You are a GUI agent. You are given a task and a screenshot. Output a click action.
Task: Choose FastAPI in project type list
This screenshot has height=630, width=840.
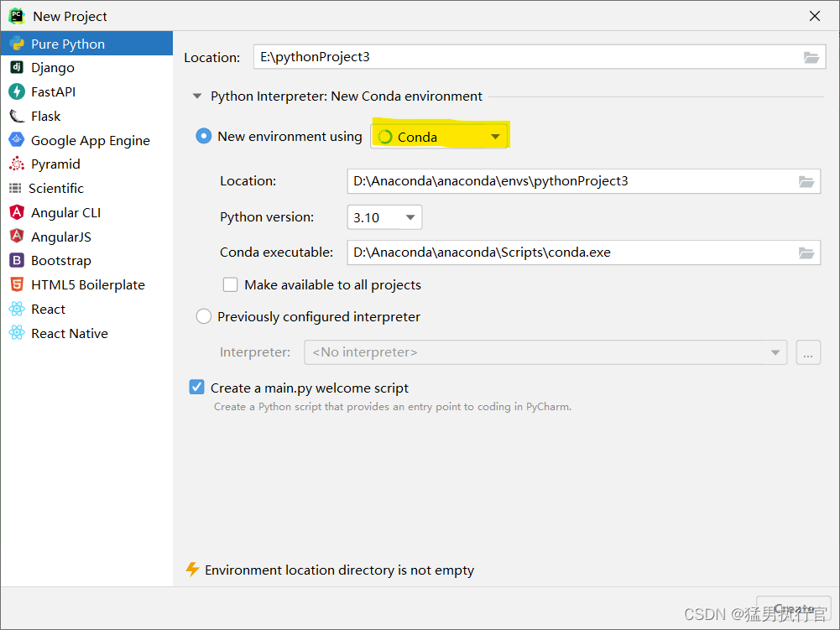coord(86,91)
